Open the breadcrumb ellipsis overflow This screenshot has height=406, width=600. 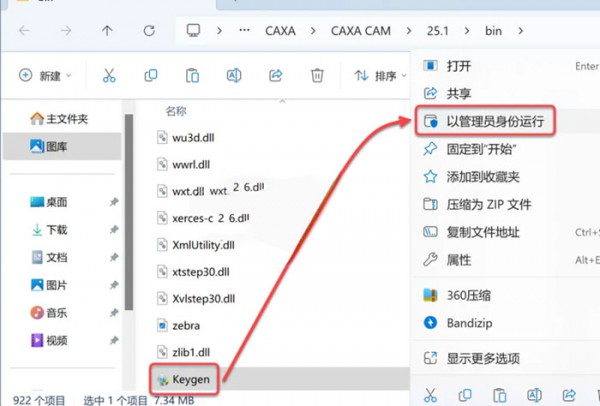tap(245, 30)
